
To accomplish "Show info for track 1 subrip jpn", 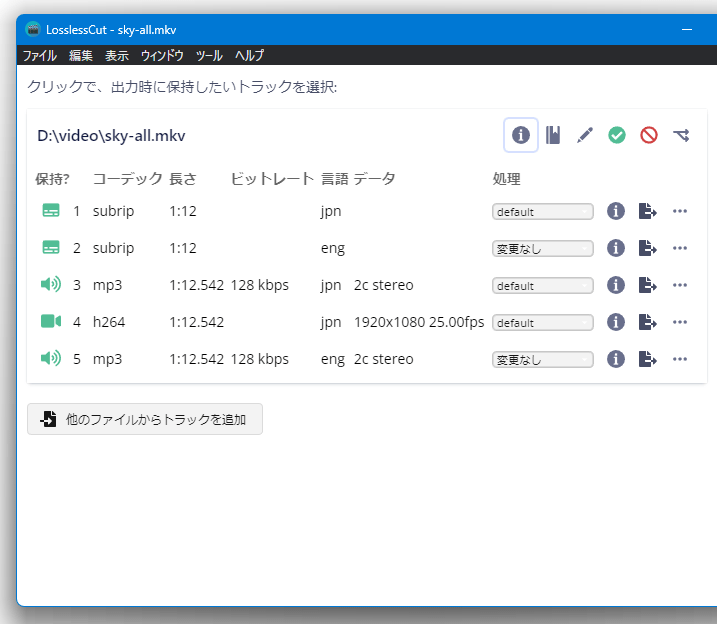I will coord(616,211).
